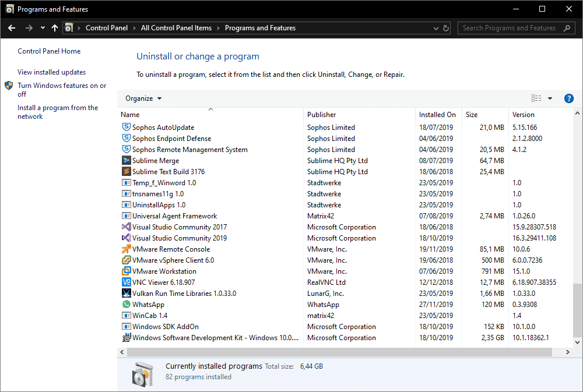Click the refresh icon in address bar
Viewport: 583px width, 392px height.
tap(446, 28)
